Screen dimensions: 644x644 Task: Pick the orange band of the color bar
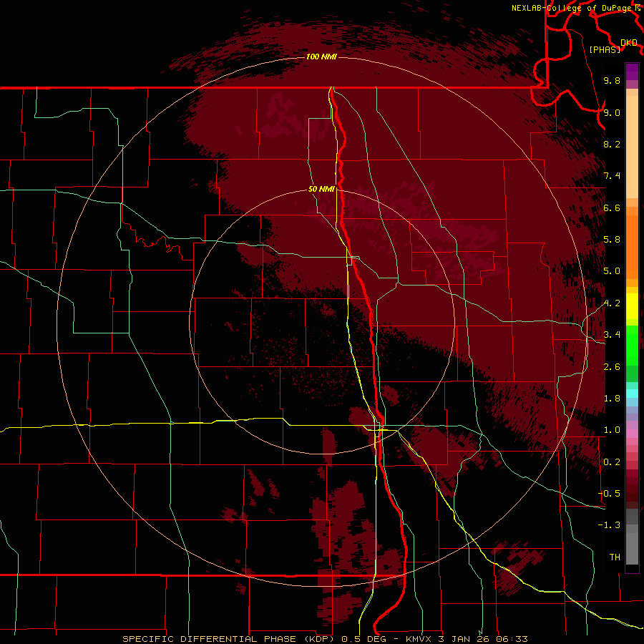point(632,248)
